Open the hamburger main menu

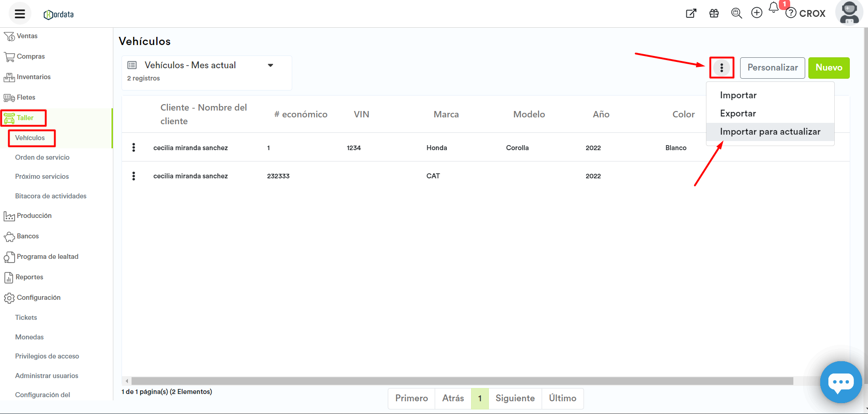coord(20,14)
